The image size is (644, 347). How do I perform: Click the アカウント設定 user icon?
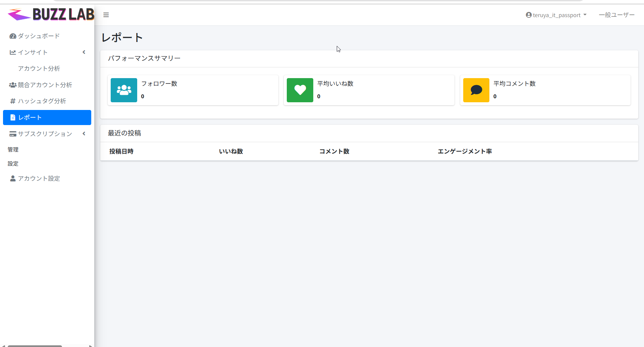click(13, 178)
